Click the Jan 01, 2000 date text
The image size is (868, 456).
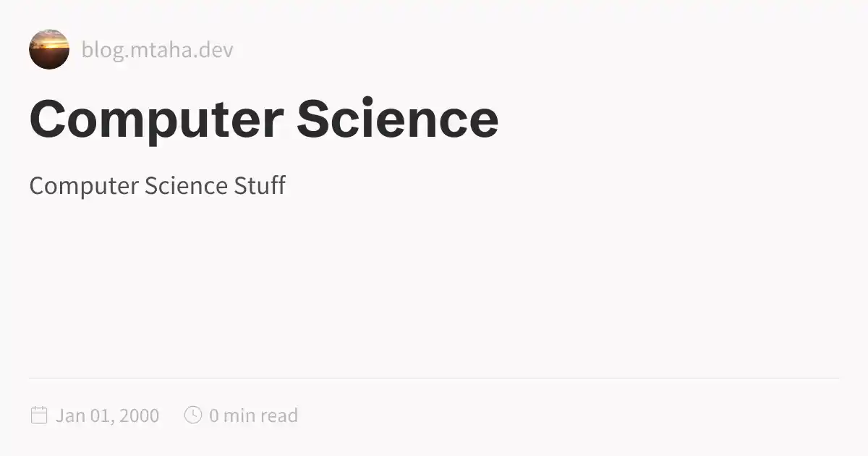(x=107, y=415)
